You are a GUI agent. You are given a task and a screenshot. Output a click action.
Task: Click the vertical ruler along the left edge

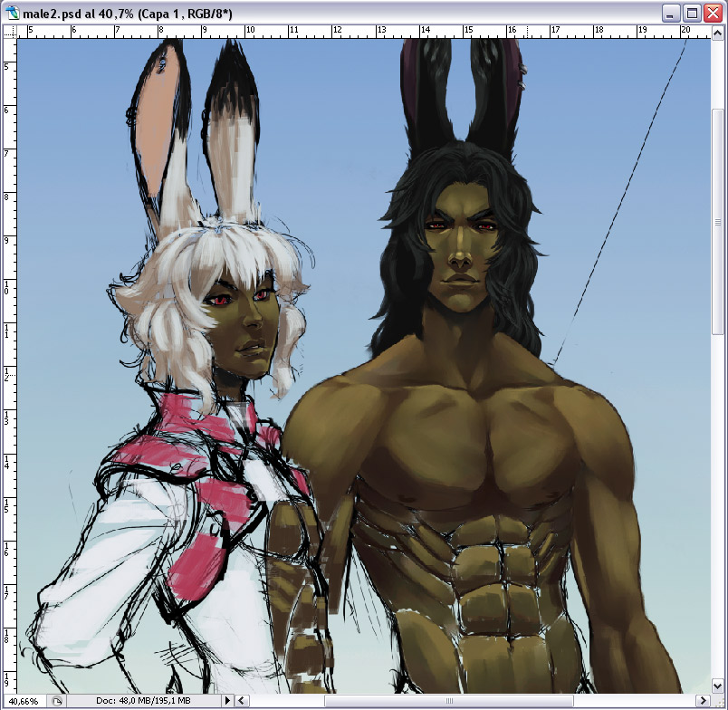click(8, 362)
